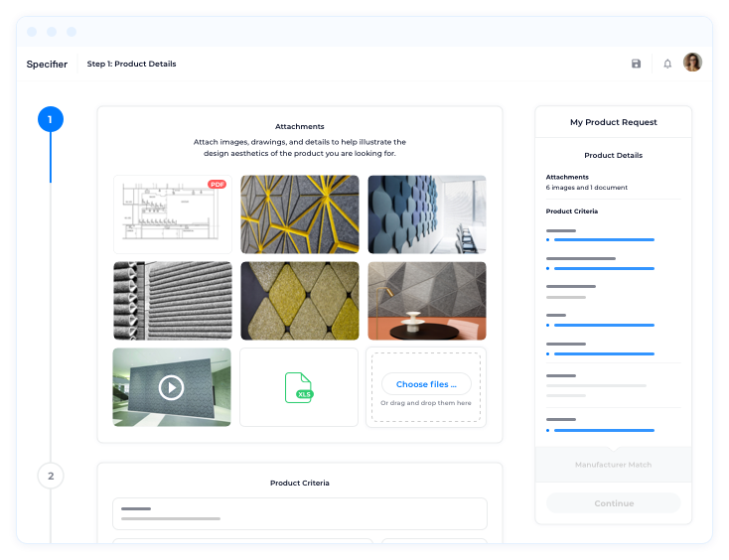Open the XLS spreadsheet attachment
The height and width of the screenshot is (560, 729).
click(299, 387)
